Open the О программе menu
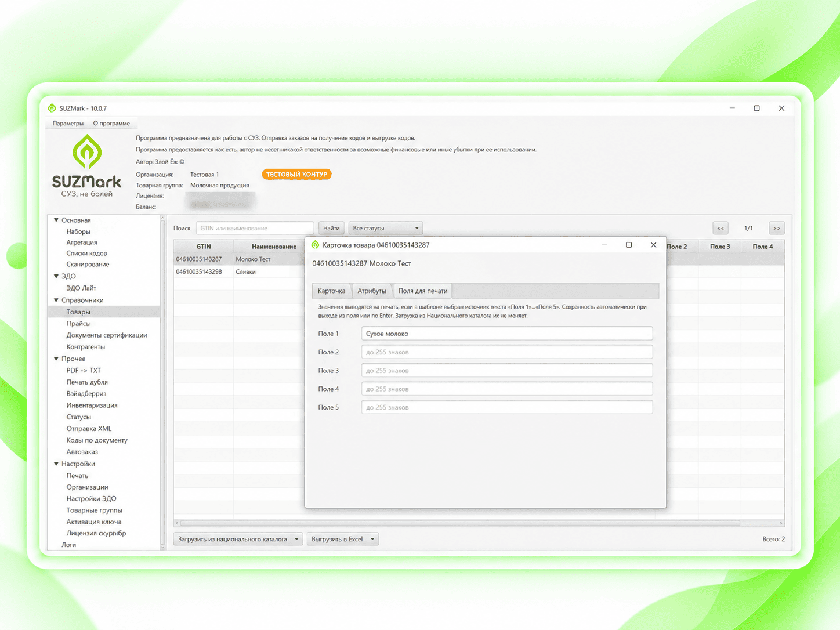 111,123
